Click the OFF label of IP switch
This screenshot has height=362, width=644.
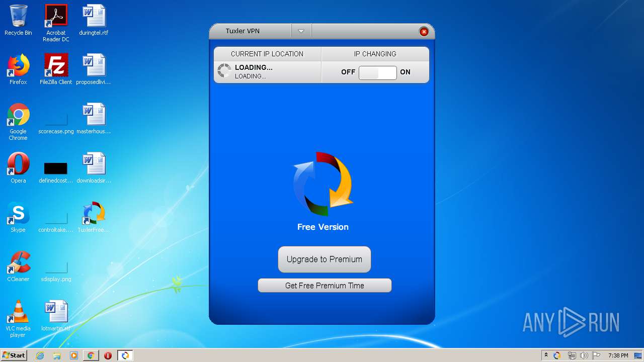(348, 72)
